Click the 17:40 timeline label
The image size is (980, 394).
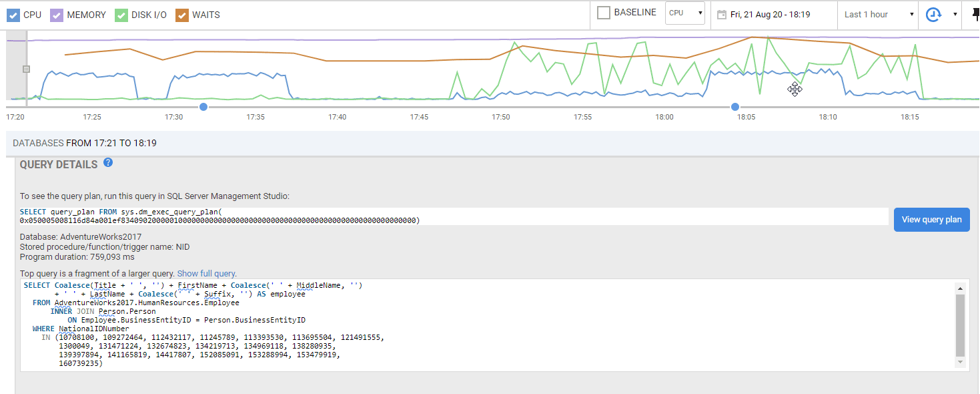(337, 117)
